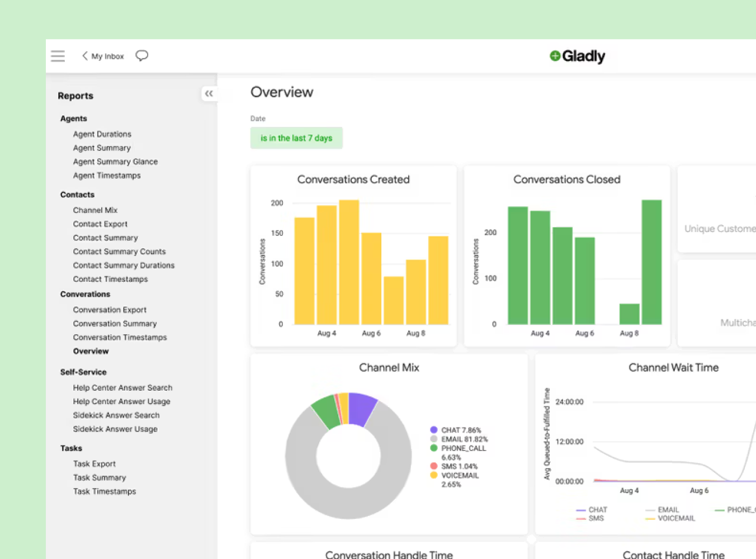This screenshot has height=559, width=756.
Task: Open the Conversation Export report
Action: coord(110,309)
